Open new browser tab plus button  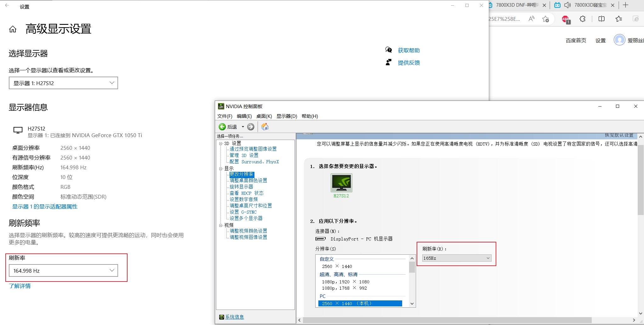(626, 5)
